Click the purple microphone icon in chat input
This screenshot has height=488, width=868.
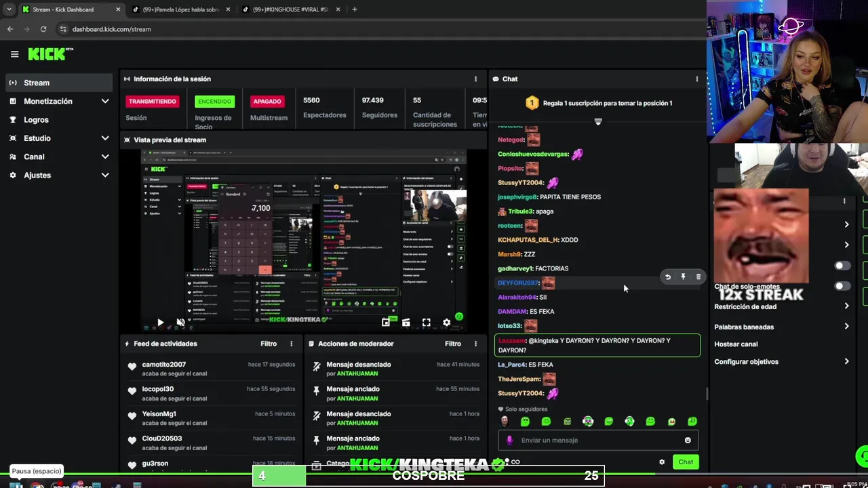point(509,441)
